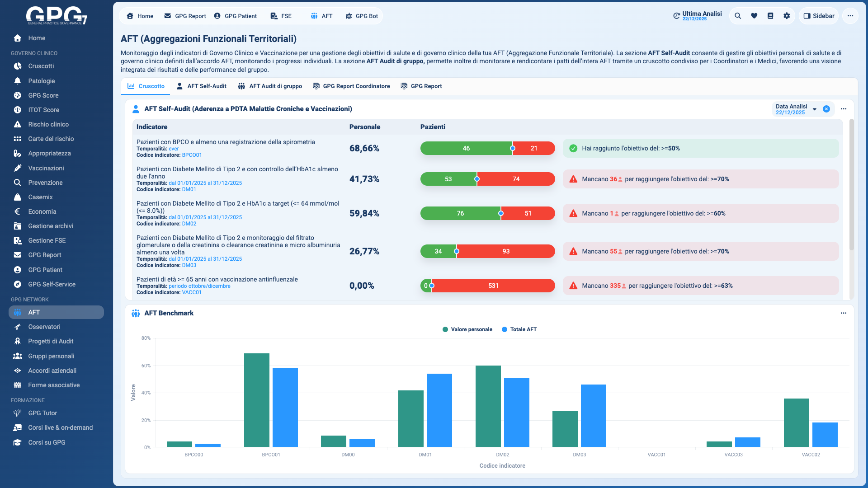The height and width of the screenshot is (488, 868).
Task: Click the DM03 indicator code link
Action: tap(189, 265)
